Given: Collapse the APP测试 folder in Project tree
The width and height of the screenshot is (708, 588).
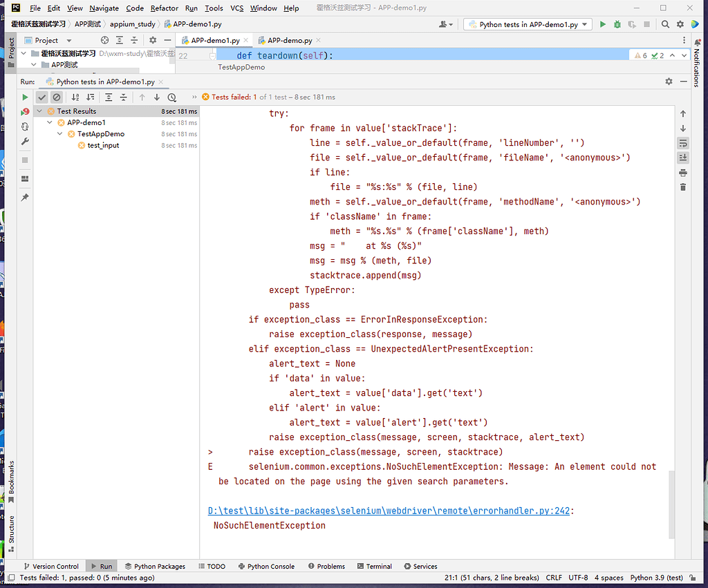Looking at the screenshot, I should point(33,64).
